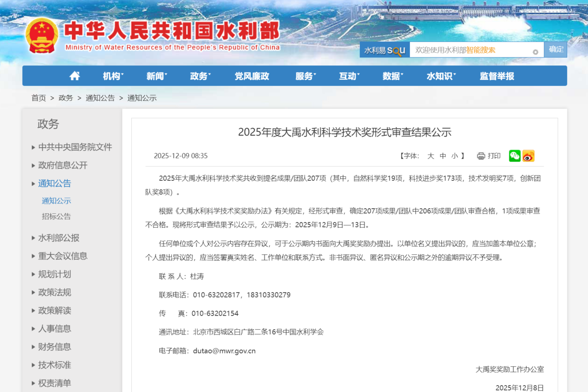Expand the 服务 navigation dropdown
588x392 pixels.
point(305,76)
